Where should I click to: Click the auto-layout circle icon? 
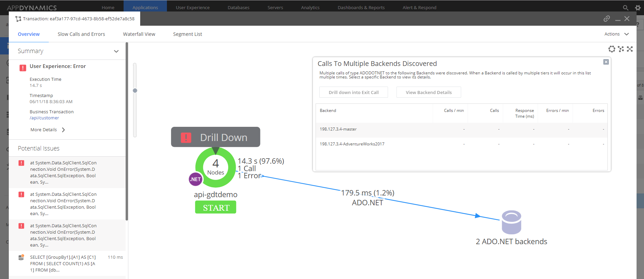click(x=611, y=49)
